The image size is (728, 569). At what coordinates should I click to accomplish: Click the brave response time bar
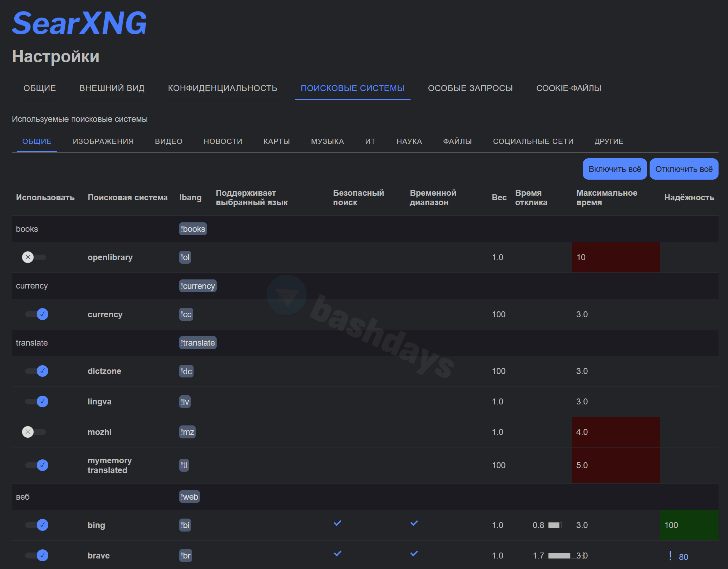coord(559,556)
